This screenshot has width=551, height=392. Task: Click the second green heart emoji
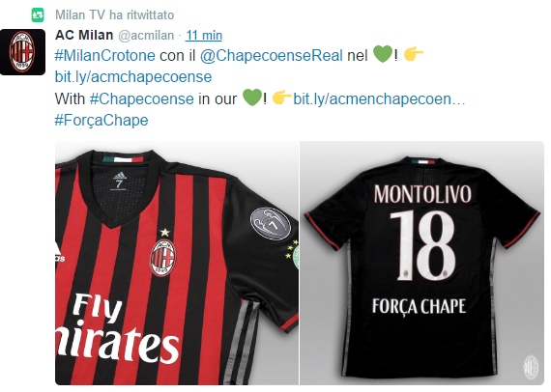click(x=252, y=98)
